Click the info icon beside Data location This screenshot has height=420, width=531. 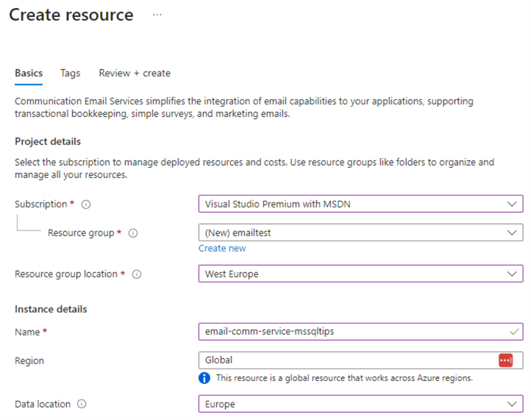82,405
